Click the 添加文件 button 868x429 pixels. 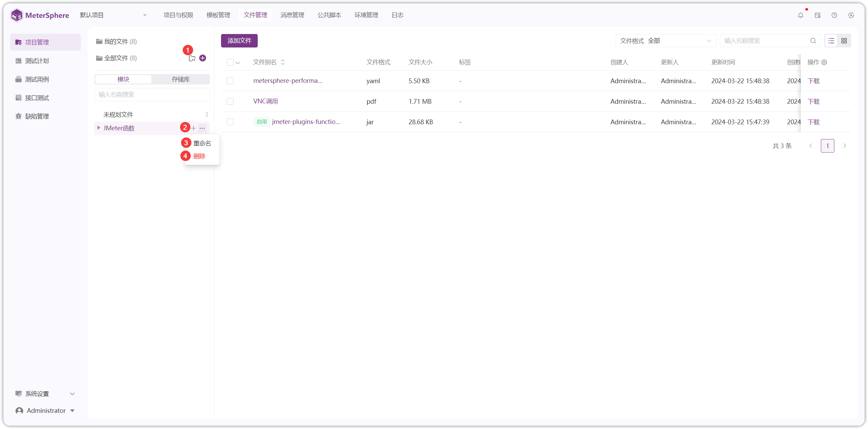239,41
